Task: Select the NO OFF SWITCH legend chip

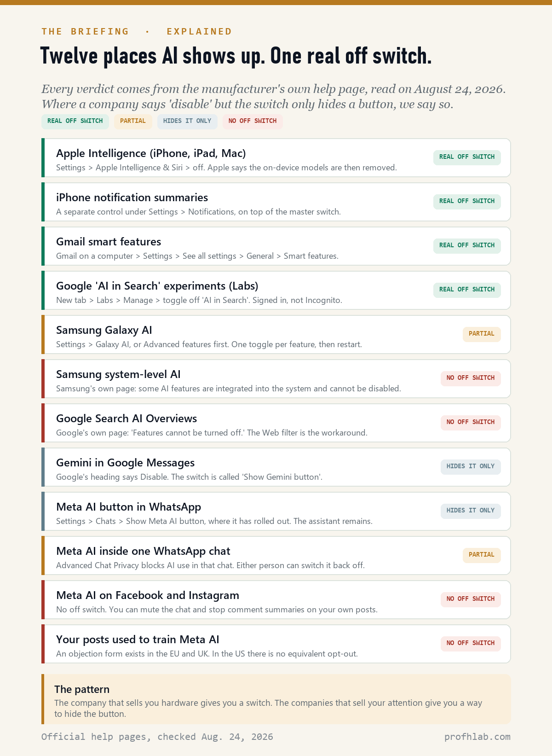Action: tap(253, 122)
